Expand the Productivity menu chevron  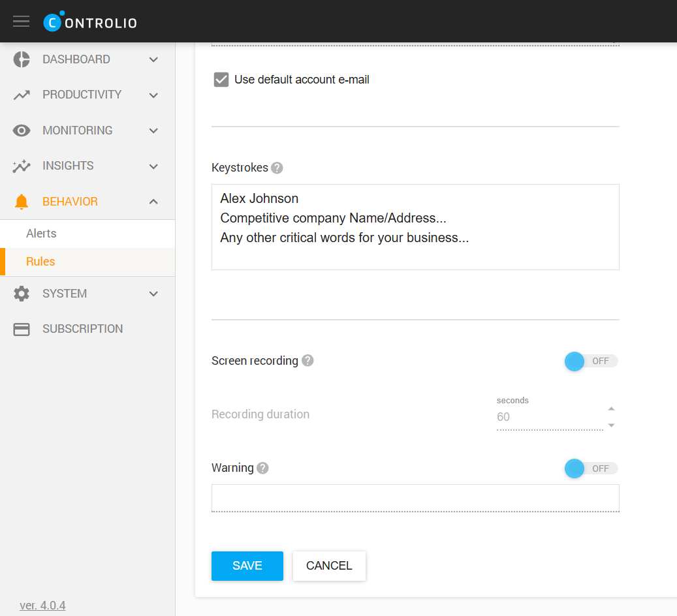tap(153, 95)
